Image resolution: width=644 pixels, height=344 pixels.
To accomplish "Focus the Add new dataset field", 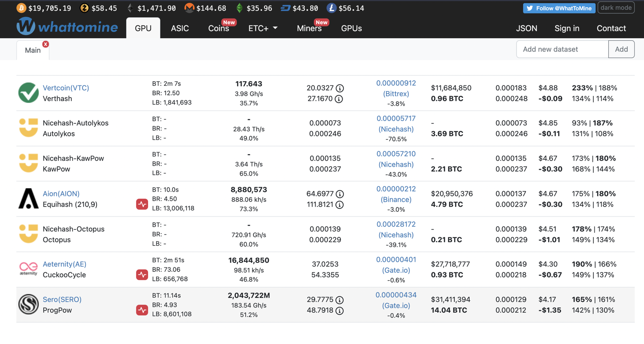I will coord(562,49).
